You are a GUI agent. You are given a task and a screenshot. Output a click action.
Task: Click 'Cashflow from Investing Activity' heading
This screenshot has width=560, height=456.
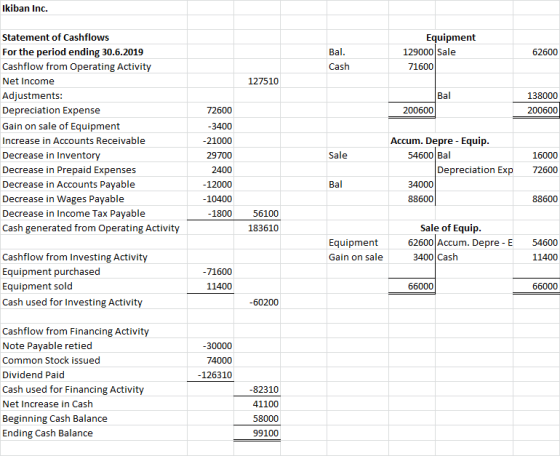[x=75, y=257]
